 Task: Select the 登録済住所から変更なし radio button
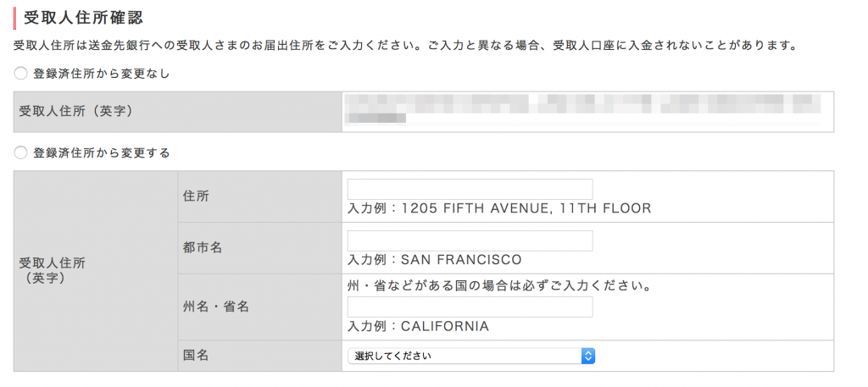point(20,74)
